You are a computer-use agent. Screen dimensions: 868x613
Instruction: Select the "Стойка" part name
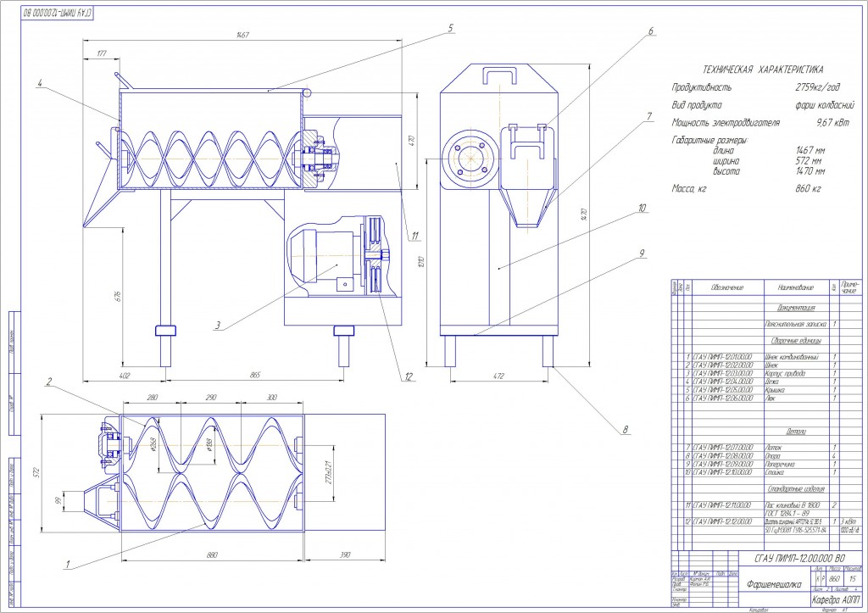pos(775,472)
